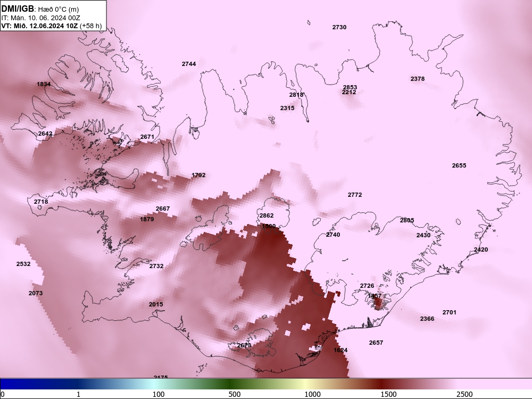Viewport: 532px width, 399px height.
Task: Click the 'VT: Mið. 12.06.2024 10Z' valid time
Action: (40, 26)
